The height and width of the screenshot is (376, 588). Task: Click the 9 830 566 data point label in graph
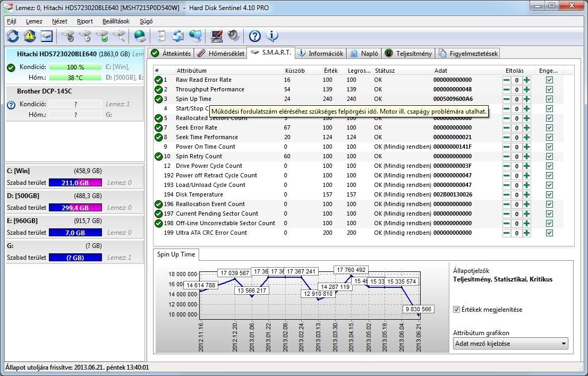(x=419, y=309)
